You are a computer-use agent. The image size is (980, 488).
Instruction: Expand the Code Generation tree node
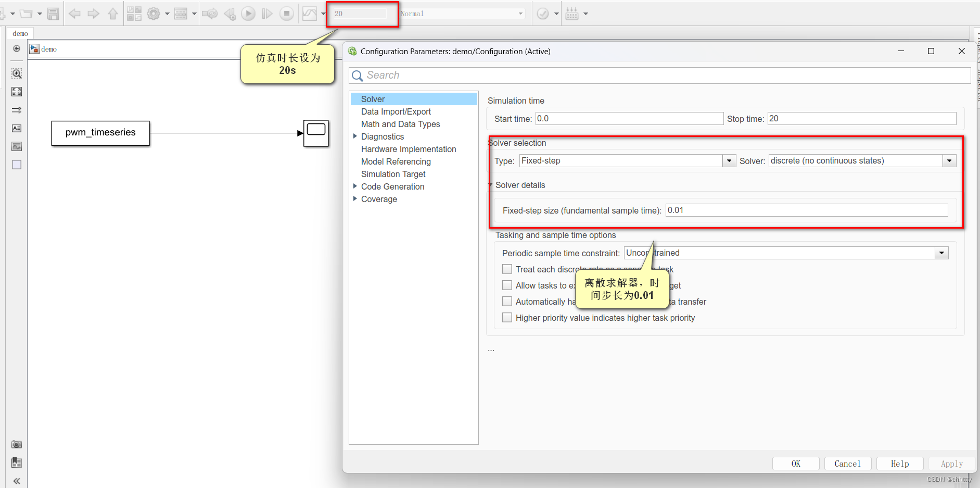click(x=355, y=186)
